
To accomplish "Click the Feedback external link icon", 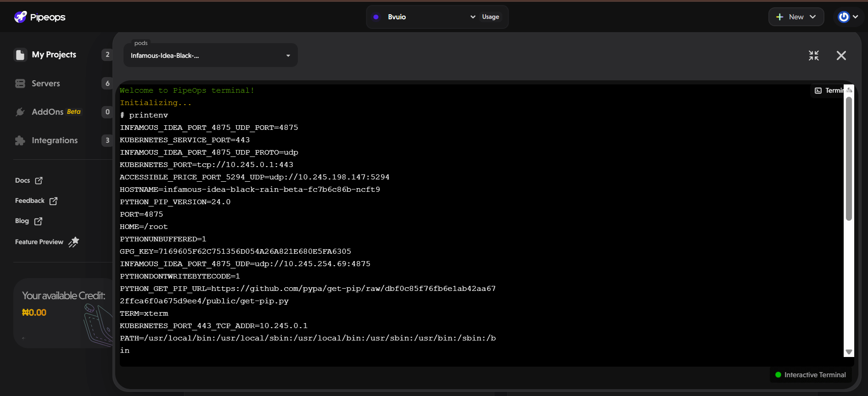I will (x=54, y=201).
